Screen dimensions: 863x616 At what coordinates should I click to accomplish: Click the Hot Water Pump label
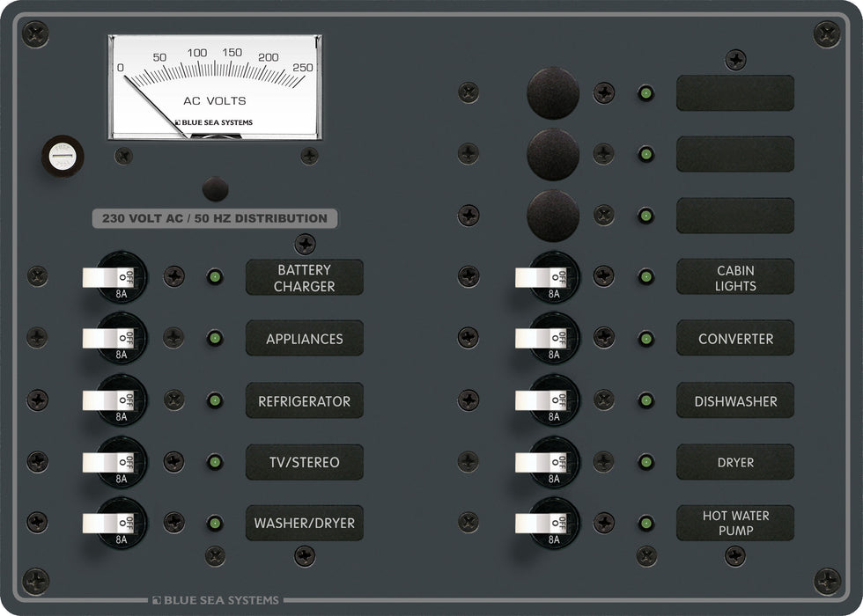(735, 523)
